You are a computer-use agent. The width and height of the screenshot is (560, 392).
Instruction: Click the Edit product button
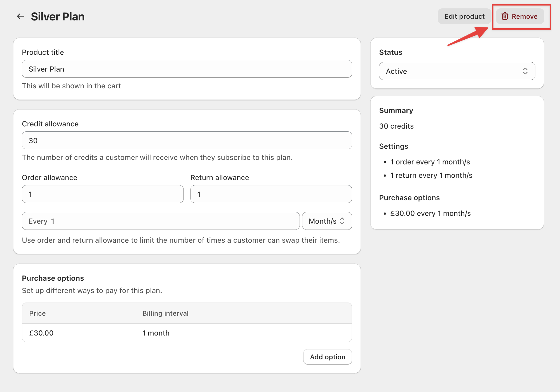pos(464,16)
